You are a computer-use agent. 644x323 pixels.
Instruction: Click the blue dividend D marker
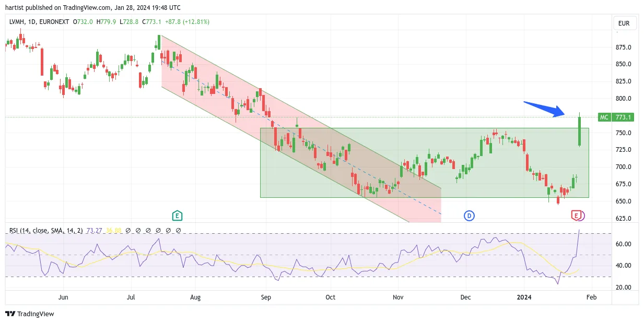pyautogui.click(x=469, y=215)
